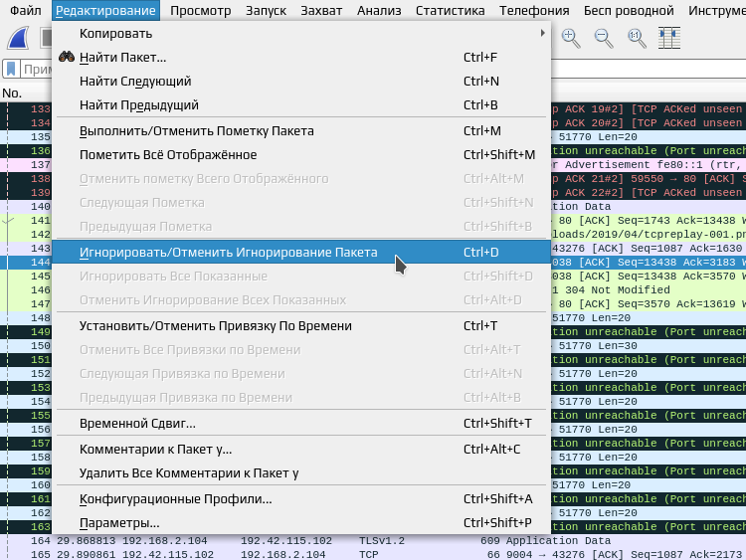
Task: Click TLSv1.2 protocol cell in row 164
Action: pos(382,541)
